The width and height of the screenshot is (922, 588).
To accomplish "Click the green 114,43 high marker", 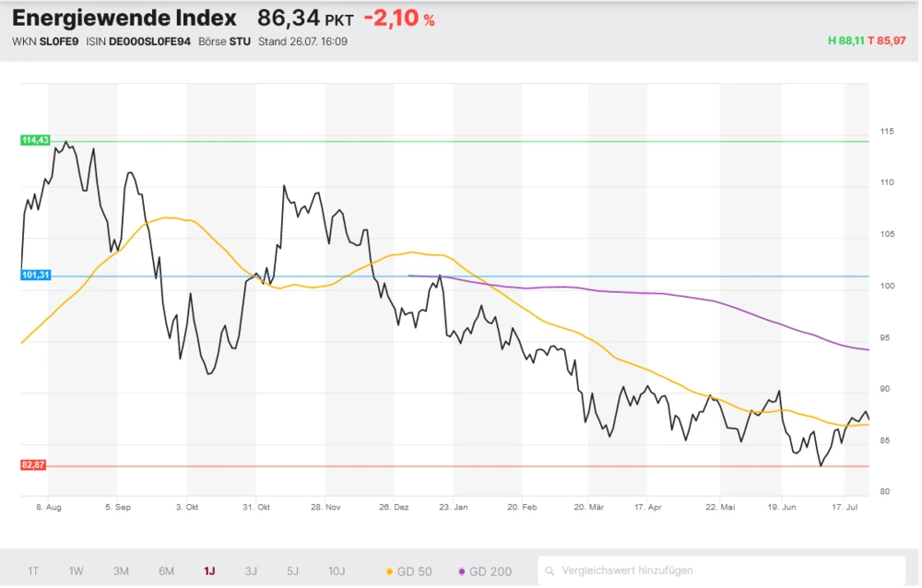I will pyautogui.click(x=33, y=140).
